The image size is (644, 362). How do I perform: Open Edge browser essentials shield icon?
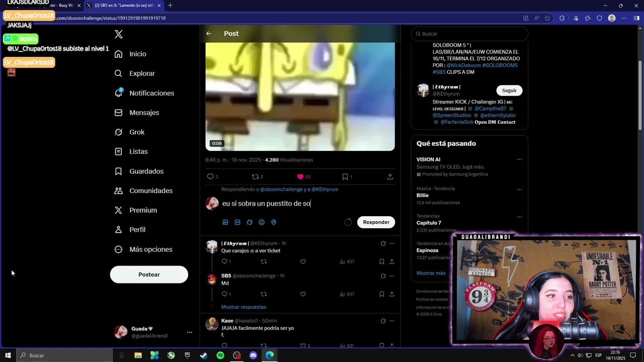point(599,18)
